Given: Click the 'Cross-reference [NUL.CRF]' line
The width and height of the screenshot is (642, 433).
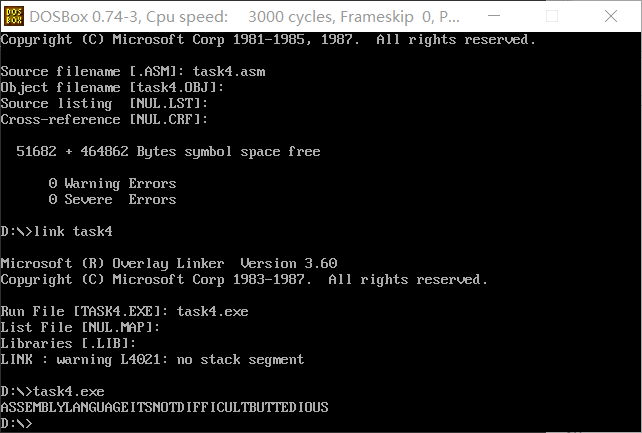Looking at the screenshot, I should pos(104,120).
